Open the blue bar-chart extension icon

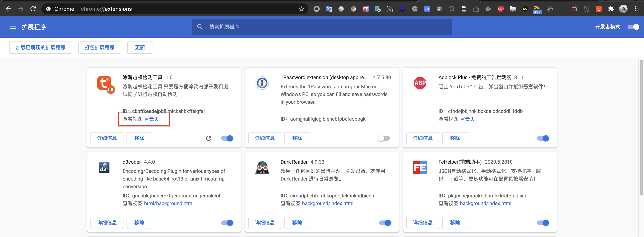427,9
